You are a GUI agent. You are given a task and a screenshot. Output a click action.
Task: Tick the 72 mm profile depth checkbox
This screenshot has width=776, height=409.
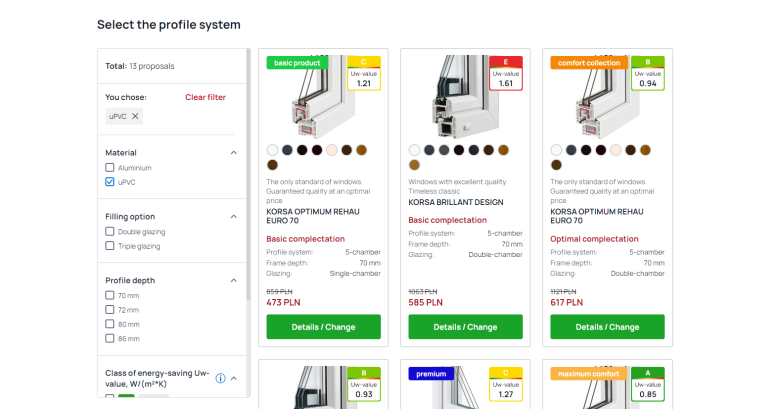click(x=110, y=310)
